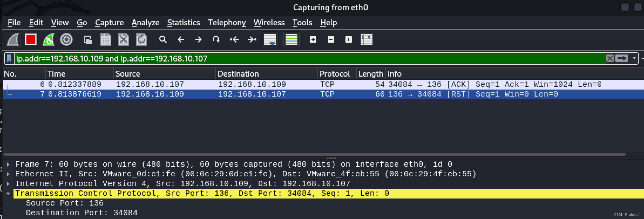Close this capture file icon
The image size is (644, 219).
pos(124,40)
